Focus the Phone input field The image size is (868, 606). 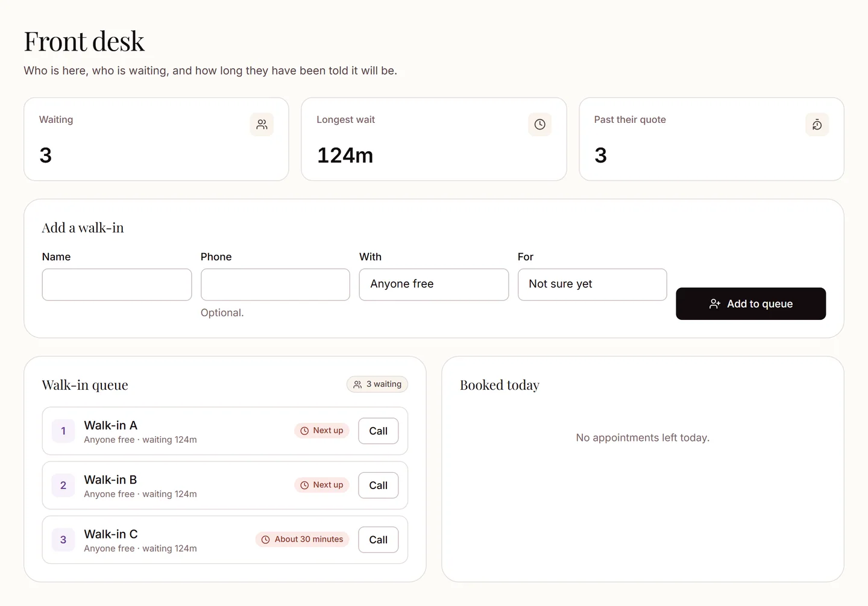pyautogui.click(x=275, y=284)
